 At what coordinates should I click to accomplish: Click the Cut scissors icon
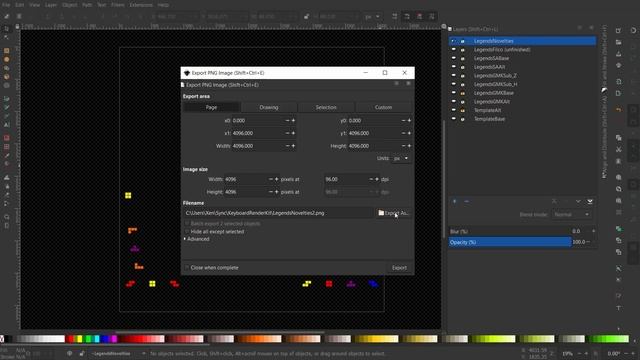click(619, 149)
